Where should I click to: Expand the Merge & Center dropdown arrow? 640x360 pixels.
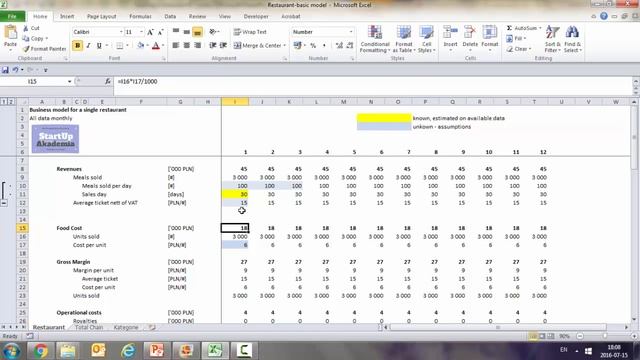[284, 46]
